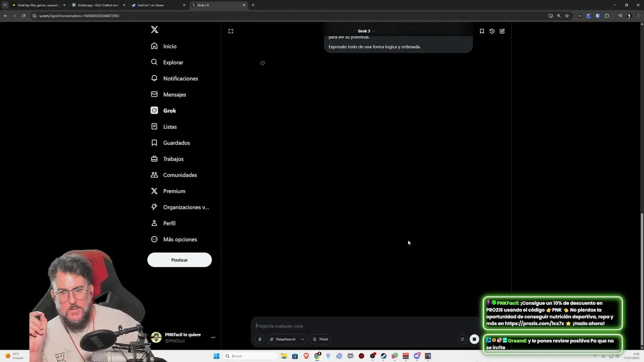
Task: Go back in browser
Action: 6,16
